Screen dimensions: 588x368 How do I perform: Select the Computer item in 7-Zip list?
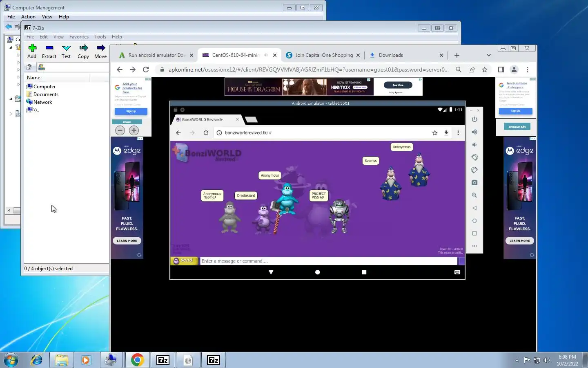pos(41,87)
